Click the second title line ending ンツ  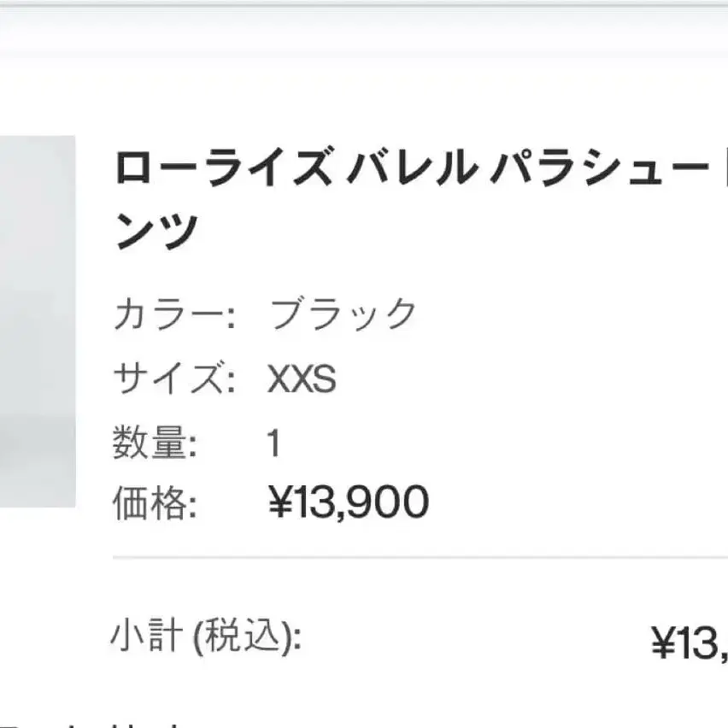coord(156,232)
